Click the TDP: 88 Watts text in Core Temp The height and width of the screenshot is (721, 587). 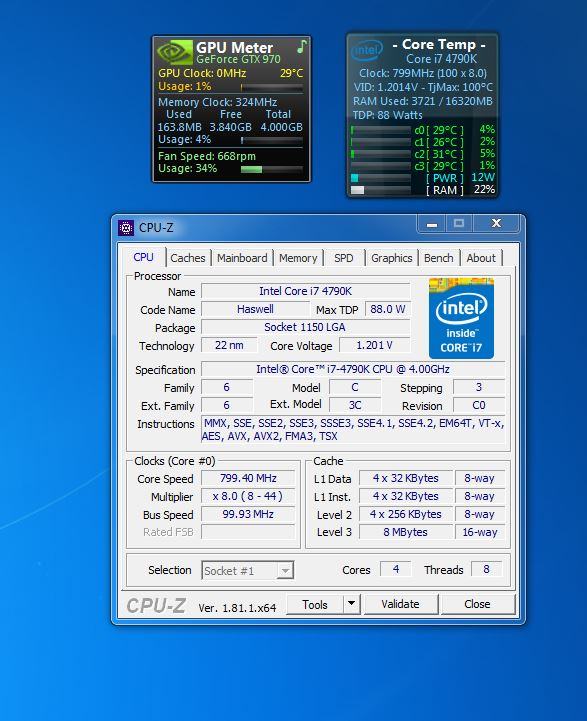coord(387,115)
